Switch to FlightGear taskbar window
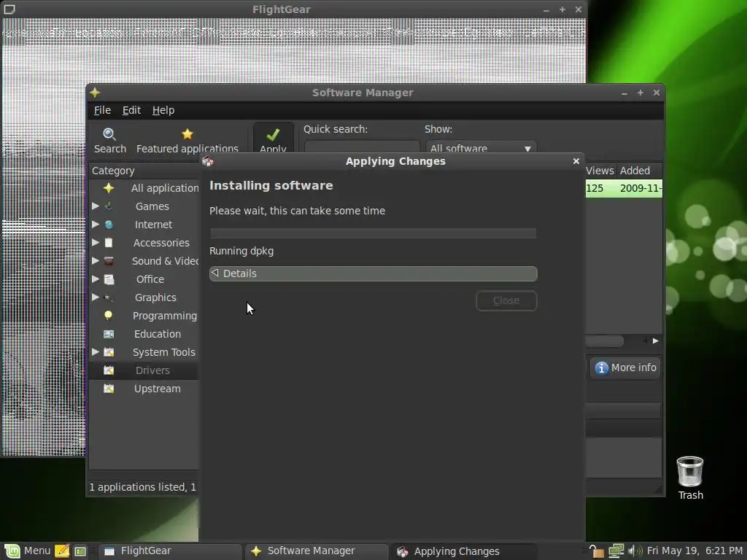The height and width of the screenshot is (560, 747). (171, 551)
